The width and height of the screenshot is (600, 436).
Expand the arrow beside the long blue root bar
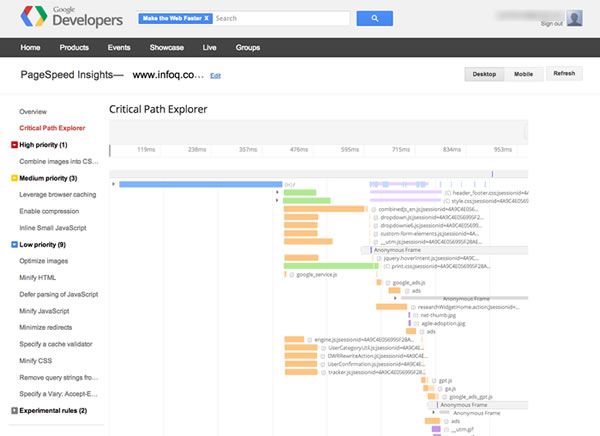pyautogui.click(x=114, y=184)
